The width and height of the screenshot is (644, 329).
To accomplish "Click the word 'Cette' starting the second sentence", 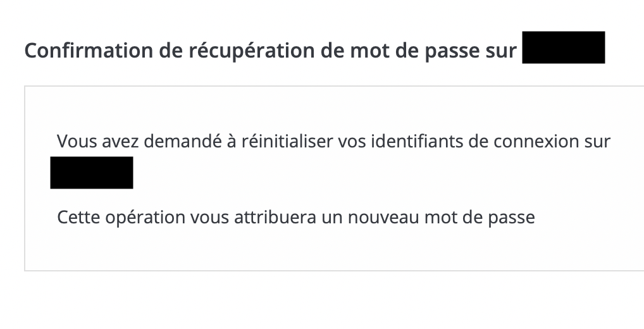I will (x=78, y=217).
